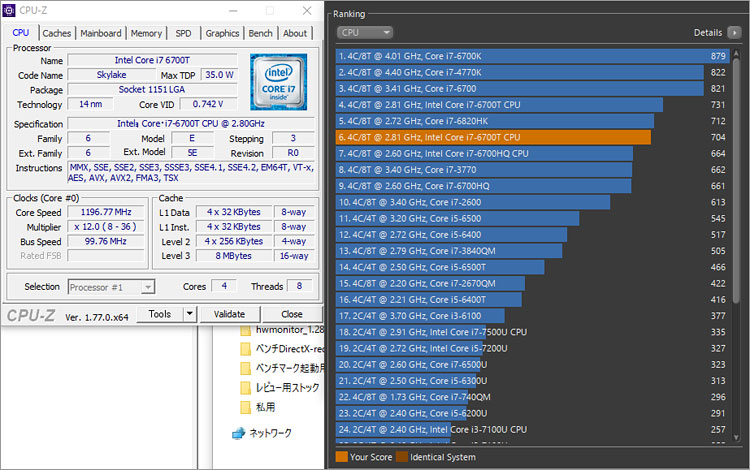This screenshot has width=750, height=470.
Task: Select ranking row 3 Core i7-6700
Action: [x=532, y=88]
